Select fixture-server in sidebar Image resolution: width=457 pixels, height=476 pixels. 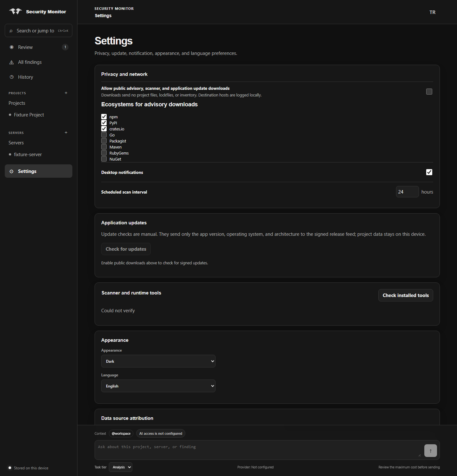[x=28, y=155]
